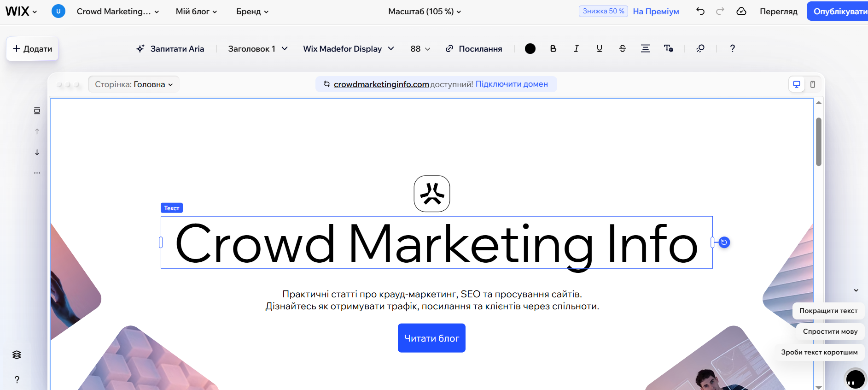Open the font size 88 dropdown

pyautogui.click(x=420, y=49)
